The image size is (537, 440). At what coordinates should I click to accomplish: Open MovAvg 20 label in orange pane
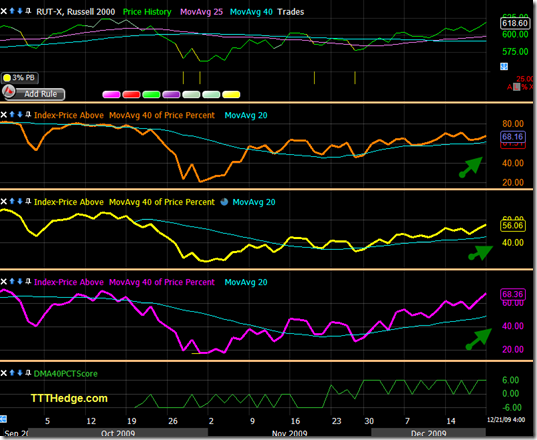[246, 115]
